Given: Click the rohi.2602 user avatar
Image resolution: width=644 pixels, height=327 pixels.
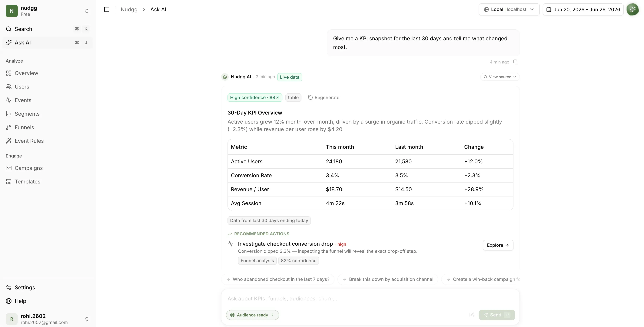Looking at the screenshot, I should [x=12, y=319].
